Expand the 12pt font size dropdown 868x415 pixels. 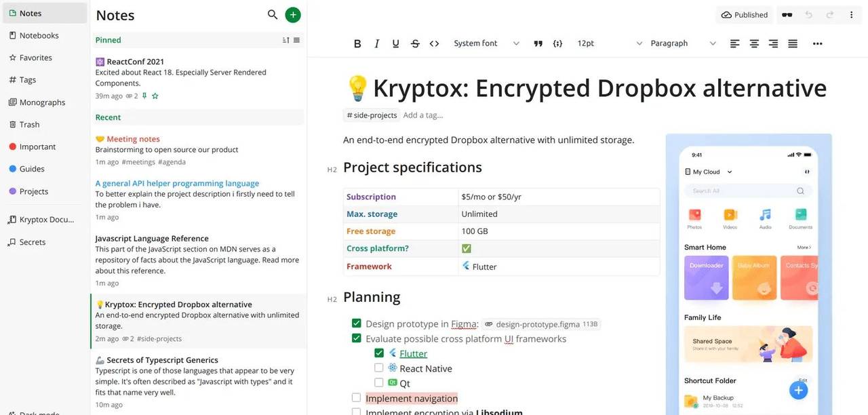point(609,43)
